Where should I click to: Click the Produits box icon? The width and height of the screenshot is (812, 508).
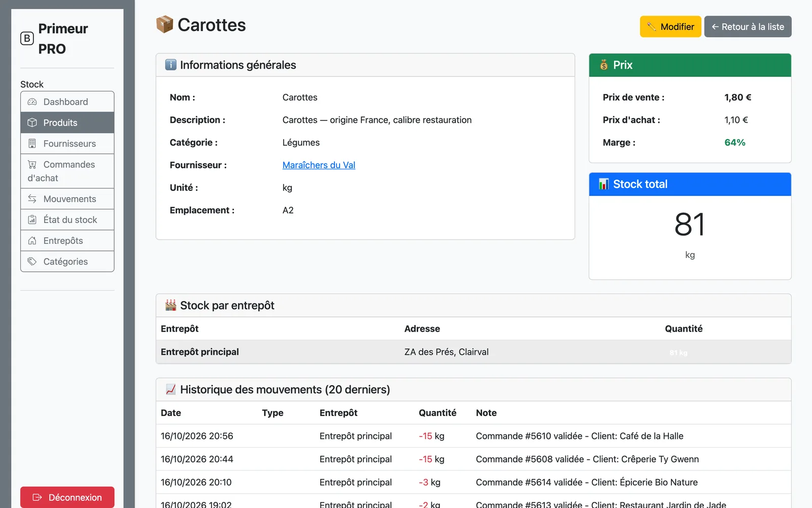[32, 122]
